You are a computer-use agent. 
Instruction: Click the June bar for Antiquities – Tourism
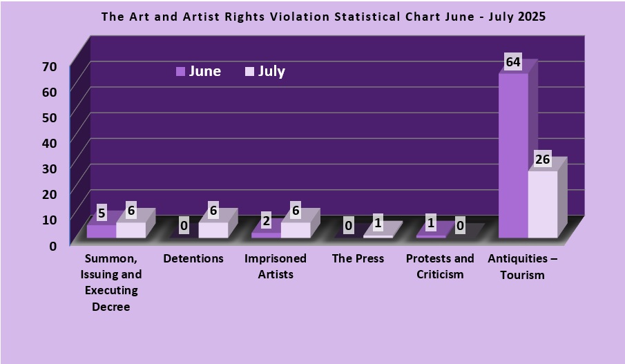tap(513, 155)
